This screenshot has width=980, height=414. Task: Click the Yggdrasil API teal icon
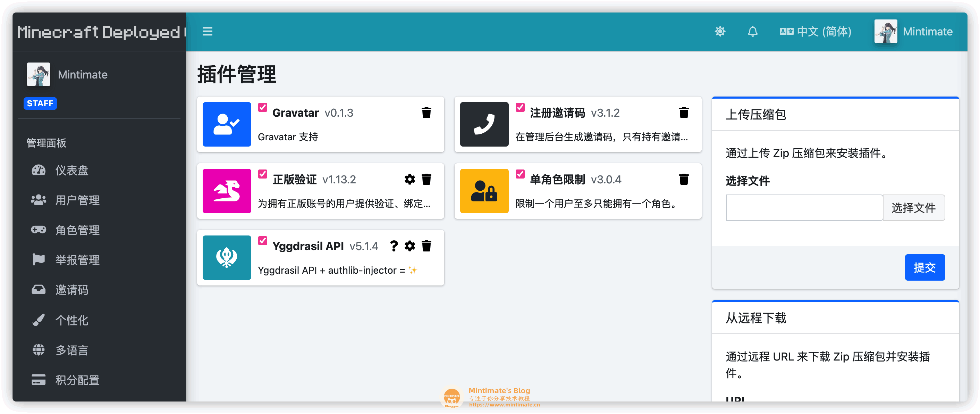pos(227,257)
